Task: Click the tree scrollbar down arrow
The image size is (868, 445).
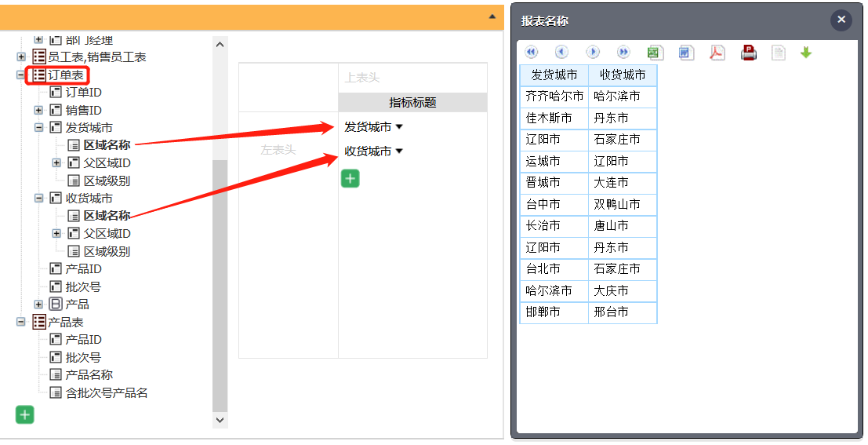Action: 220,420
